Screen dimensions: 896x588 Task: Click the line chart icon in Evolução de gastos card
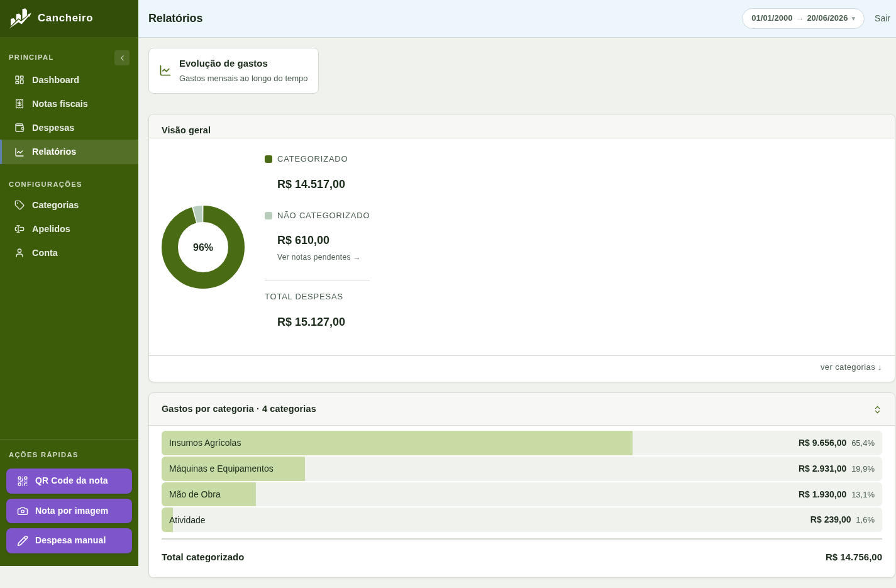click(165, 70)
